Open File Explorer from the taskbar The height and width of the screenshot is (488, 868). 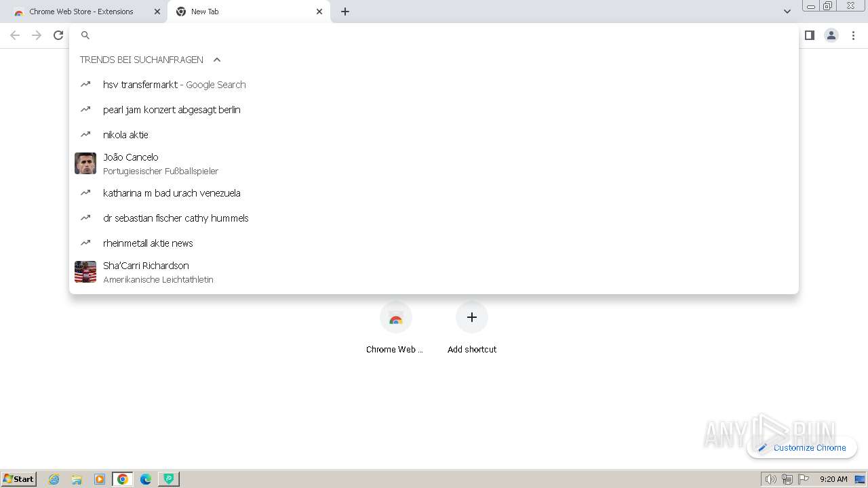[77, 479]
